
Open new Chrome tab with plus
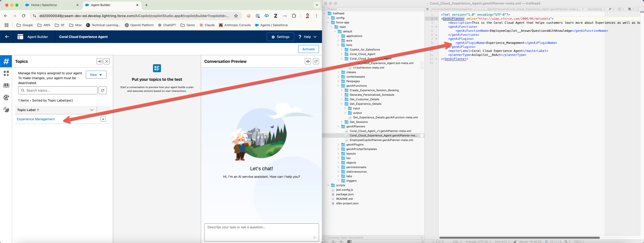point(146,5)
